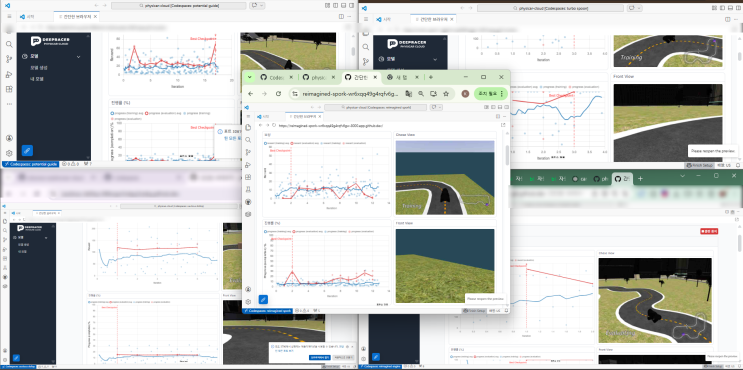Open Search in top-right VS Code activity bar

[366, 47]
